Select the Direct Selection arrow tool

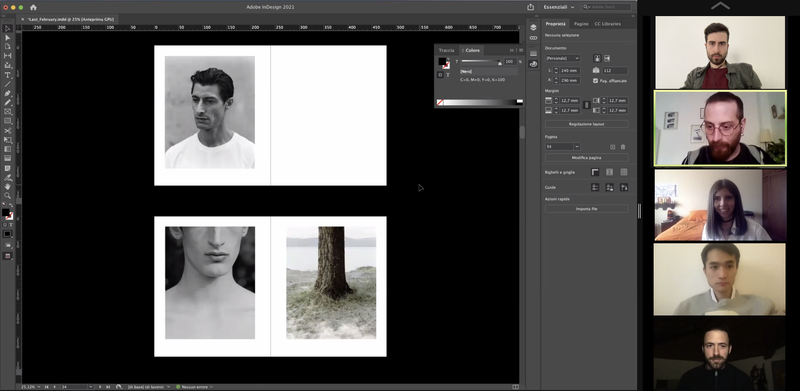pyautogui.click(x=8, y=37)
